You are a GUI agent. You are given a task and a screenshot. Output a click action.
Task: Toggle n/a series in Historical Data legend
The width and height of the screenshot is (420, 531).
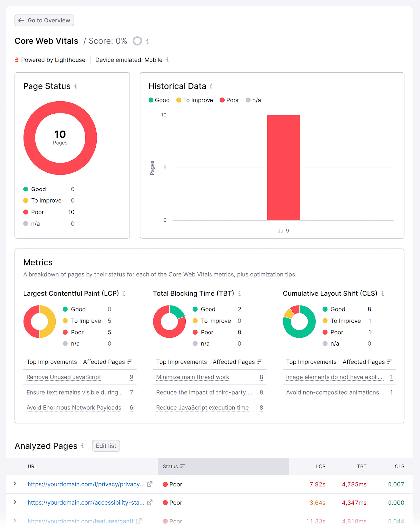(x=253, y=100)
